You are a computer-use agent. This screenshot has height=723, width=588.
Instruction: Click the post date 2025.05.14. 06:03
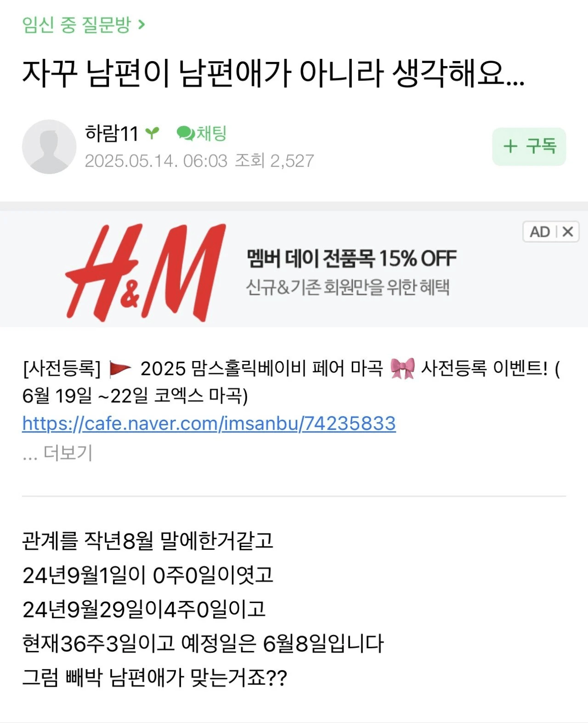[x=156, y=161]
